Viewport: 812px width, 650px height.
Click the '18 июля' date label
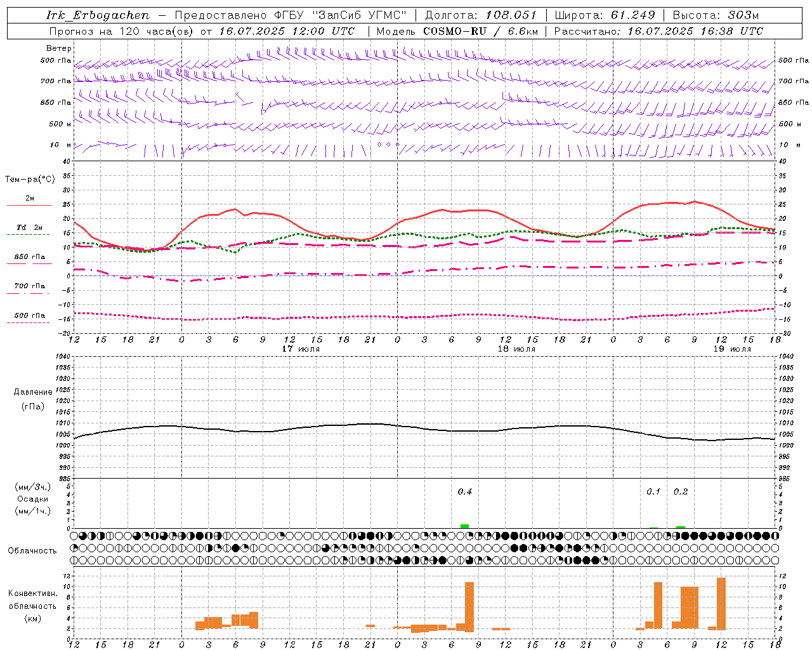tap(516, 349)
